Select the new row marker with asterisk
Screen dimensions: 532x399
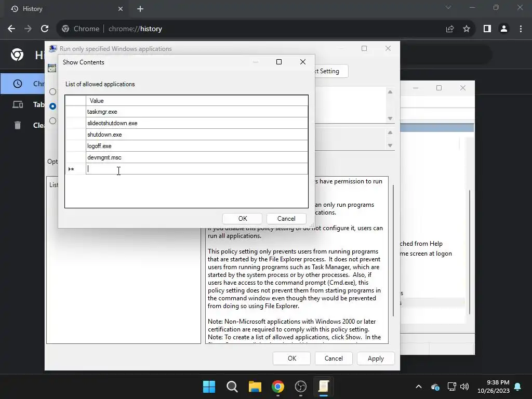point(75,169)
